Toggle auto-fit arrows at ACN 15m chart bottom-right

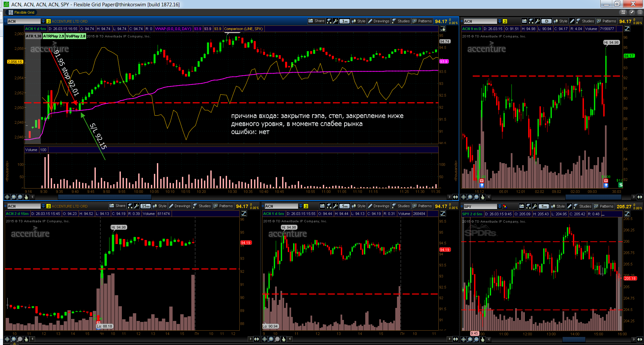pos(256,339)
